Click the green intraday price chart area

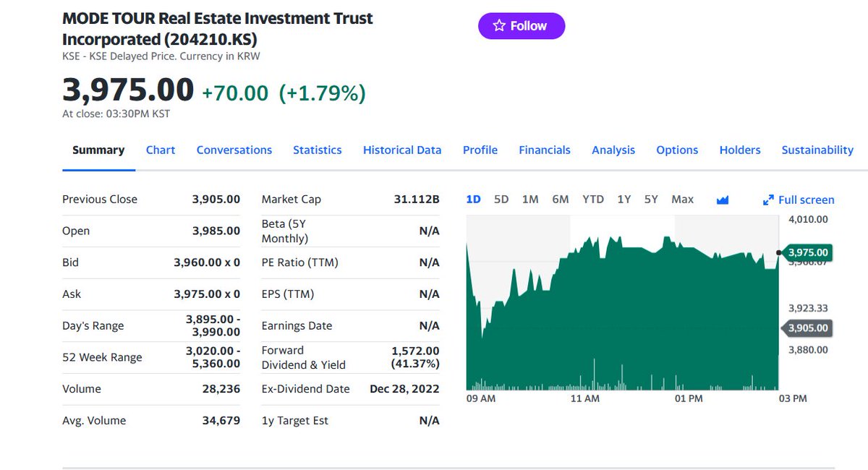(623, 304)
